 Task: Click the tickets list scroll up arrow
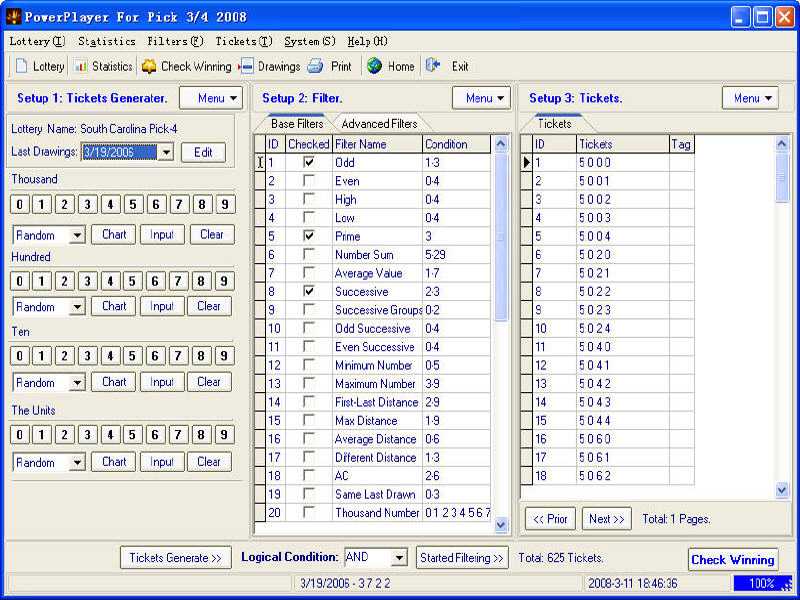782,144
